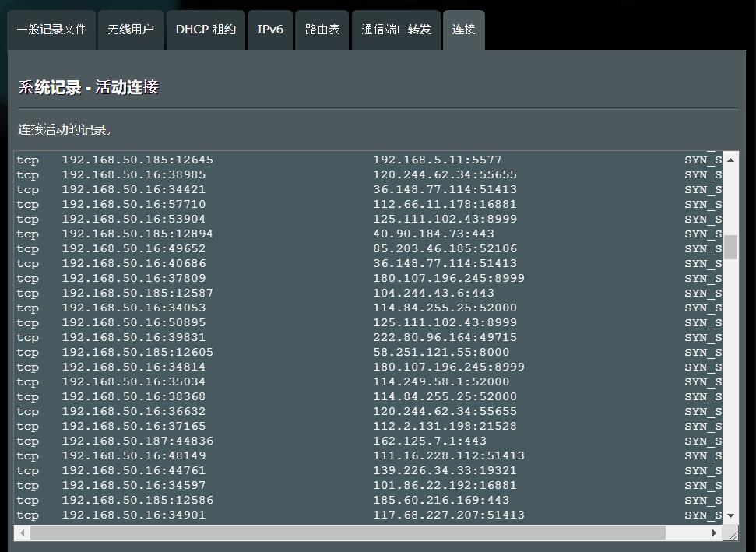This screenshot has height=552, width=756.
Task: View the DHCP 租约 tab
Action: [205, 30]
